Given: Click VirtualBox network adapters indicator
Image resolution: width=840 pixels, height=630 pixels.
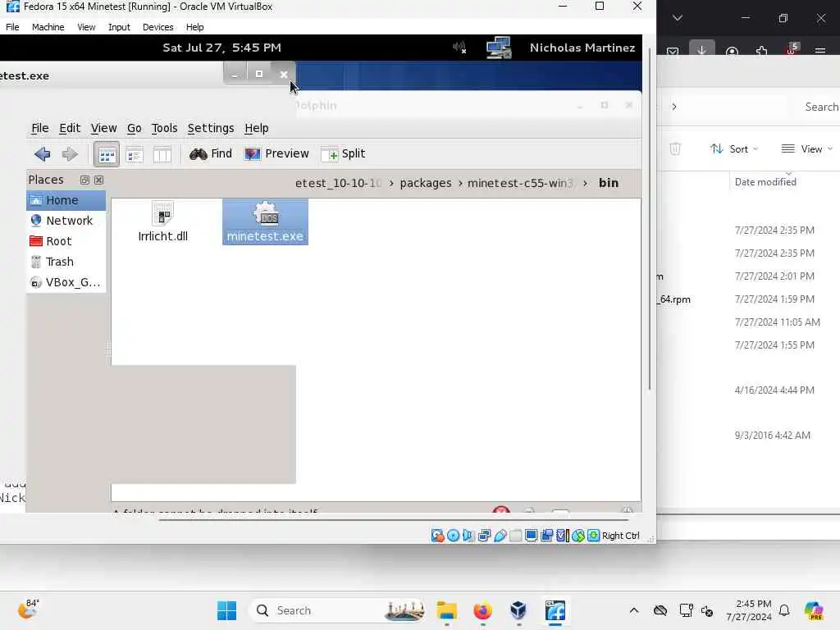Looking at the screenshot, I should [x=484, y=535].
